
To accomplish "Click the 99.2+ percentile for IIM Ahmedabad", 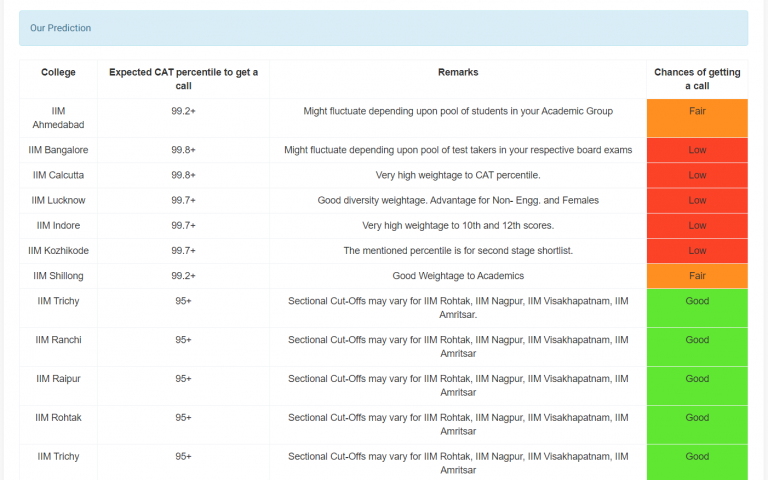I will [183, 111].
